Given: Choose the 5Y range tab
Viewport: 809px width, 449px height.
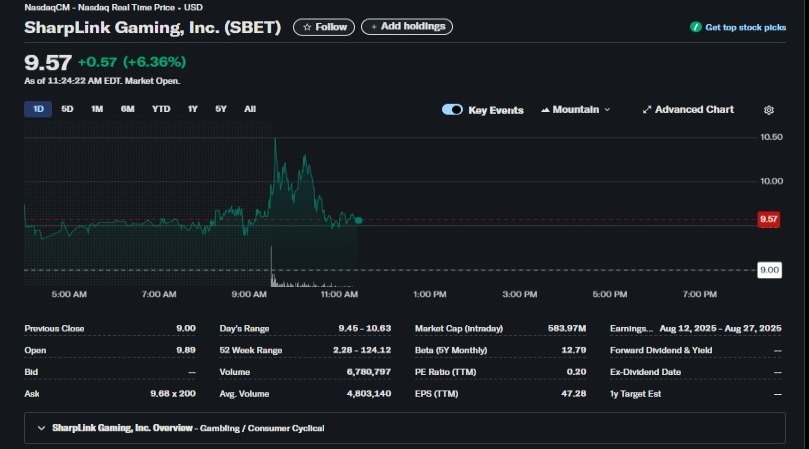Looking at the screenshot, I should tap(221, 109).
